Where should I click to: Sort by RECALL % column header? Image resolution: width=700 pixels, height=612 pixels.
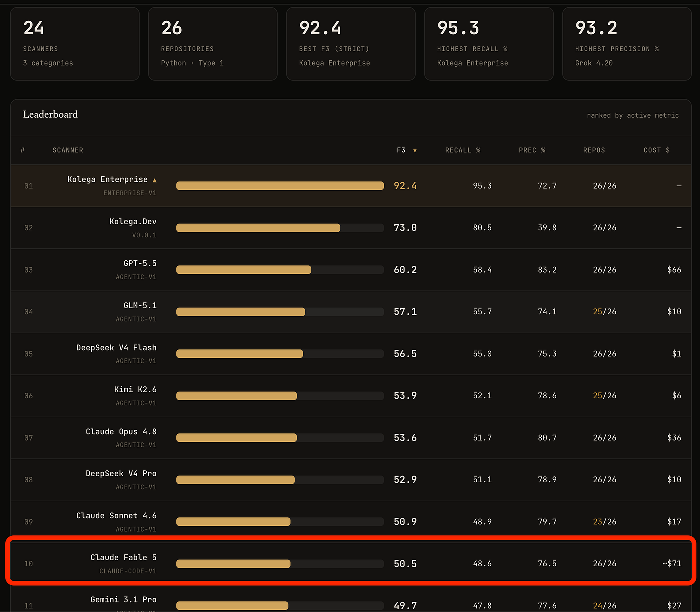click(x=463, y=150)
